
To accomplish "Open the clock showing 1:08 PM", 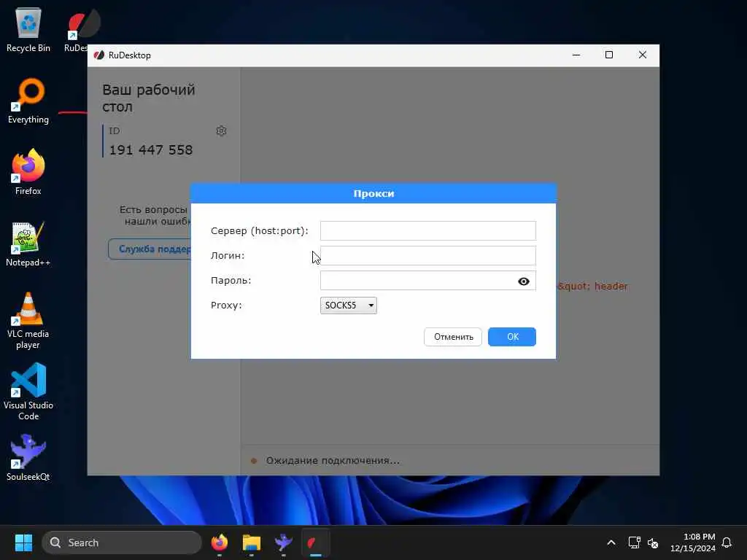I will [693, 542].
